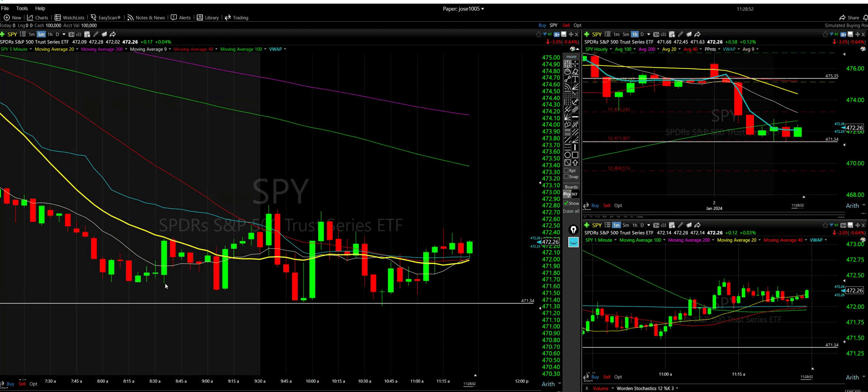Select the rectangle drawing tool
The width and height of the screenshot is (868, 392).
tap(575, 155)
